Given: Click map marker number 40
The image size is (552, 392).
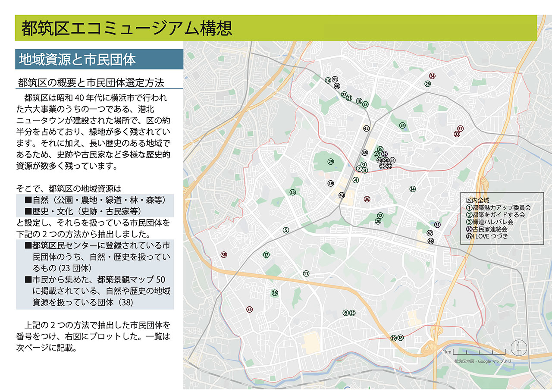Looking at the screenshot, I should [337, 86].
